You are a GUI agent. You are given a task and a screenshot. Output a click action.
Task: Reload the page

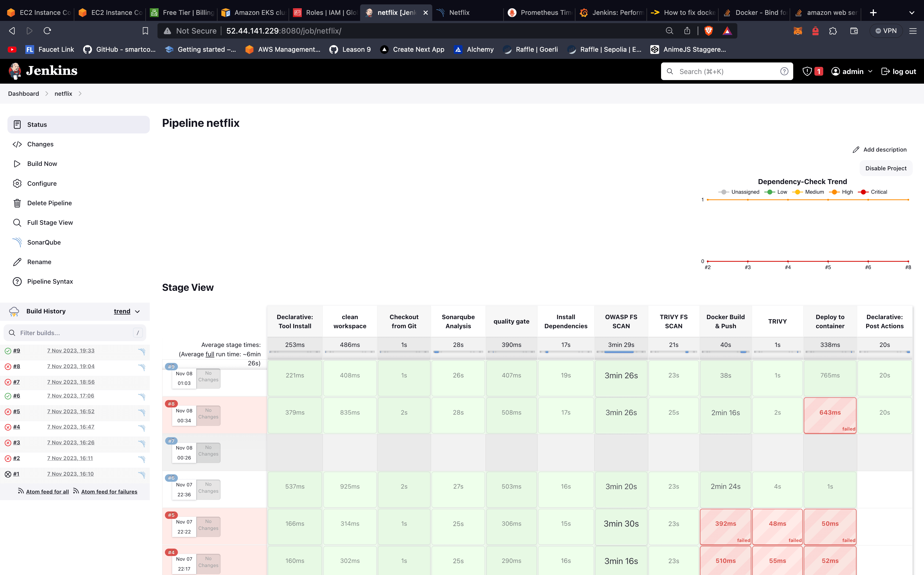[47, 31]
